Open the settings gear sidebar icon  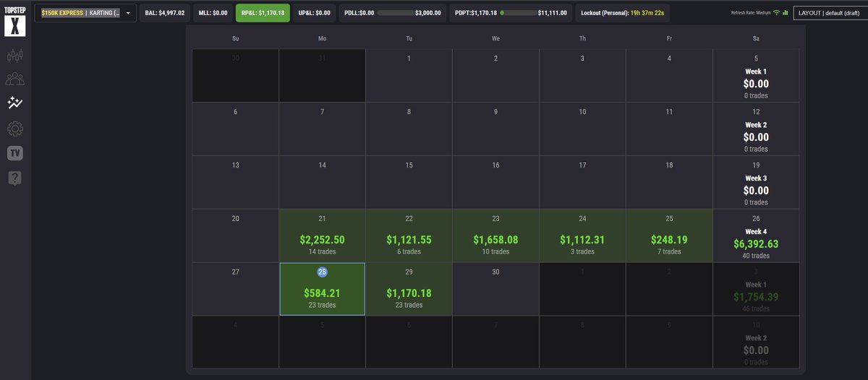(15, 129)
